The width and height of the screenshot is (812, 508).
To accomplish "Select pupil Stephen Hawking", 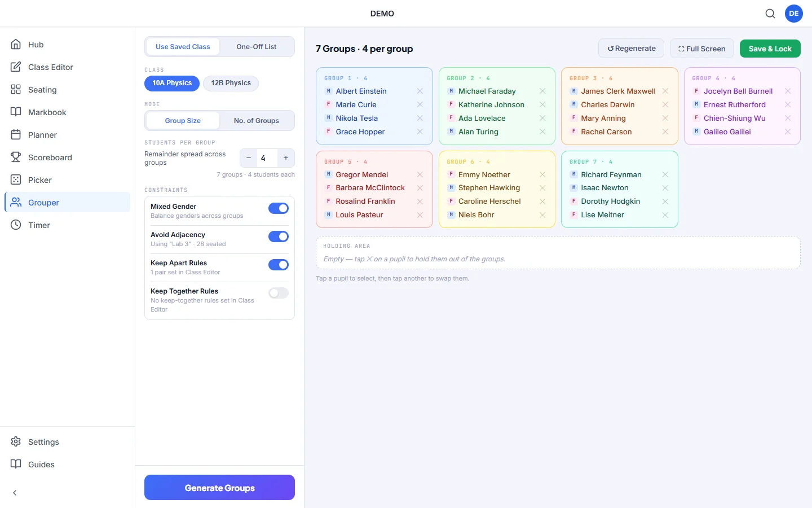I will click(491, 188).
